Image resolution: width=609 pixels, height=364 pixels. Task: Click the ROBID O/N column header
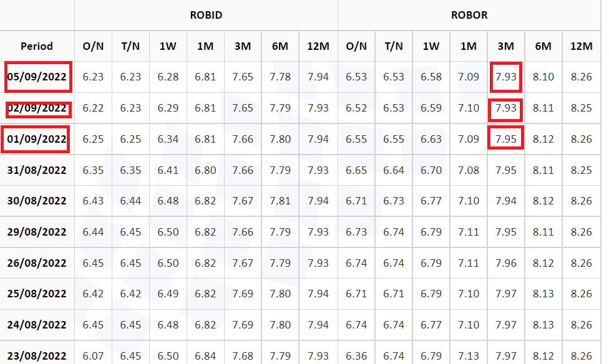pos(93,46)
